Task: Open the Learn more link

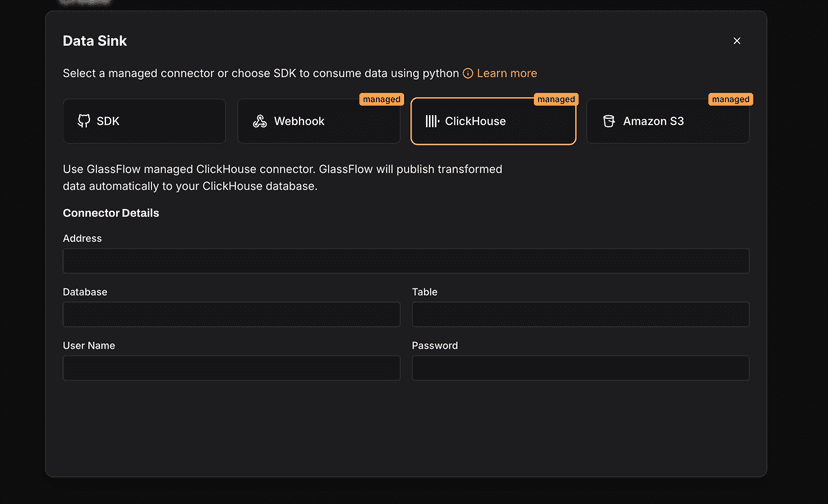Action: tap(506, 73)
